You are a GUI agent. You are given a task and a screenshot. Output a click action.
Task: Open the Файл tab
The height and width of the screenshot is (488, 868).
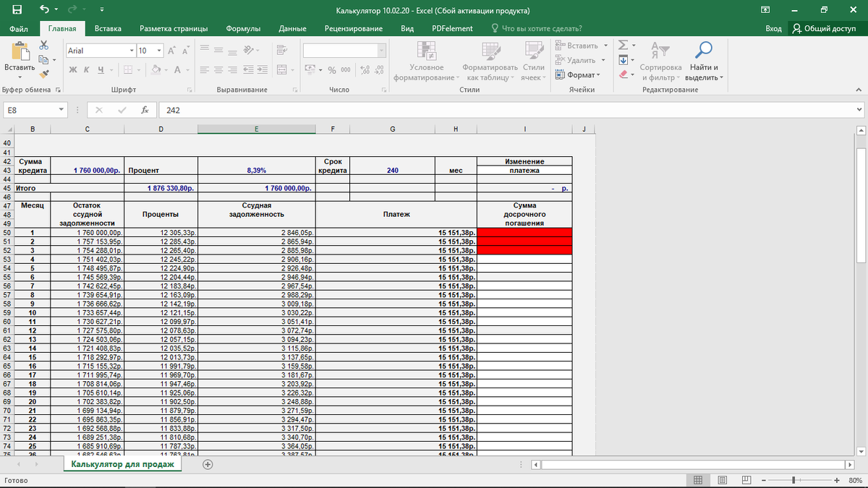[x=19, y=28]
